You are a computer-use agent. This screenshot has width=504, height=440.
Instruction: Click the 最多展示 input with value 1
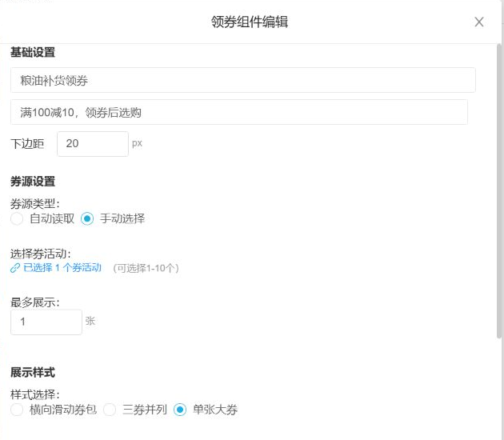coord(46,322)
